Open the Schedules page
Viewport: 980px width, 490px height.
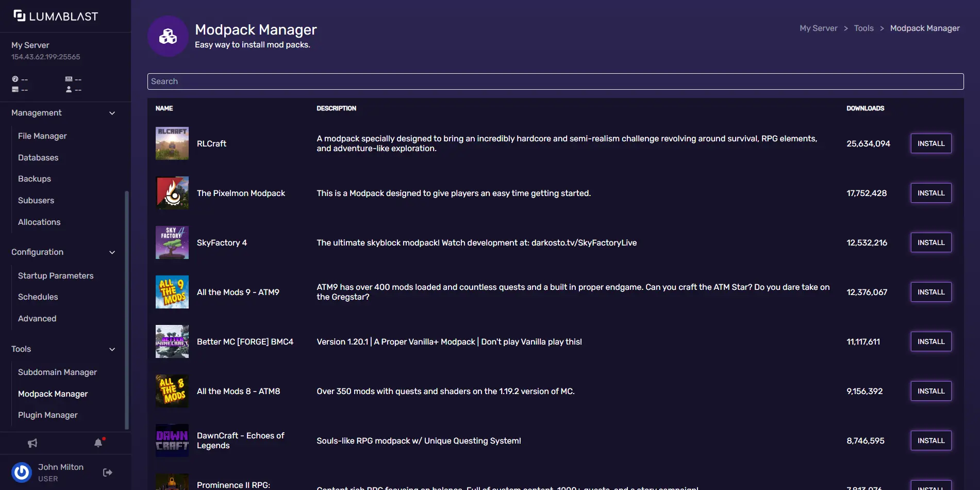(38, 297)
